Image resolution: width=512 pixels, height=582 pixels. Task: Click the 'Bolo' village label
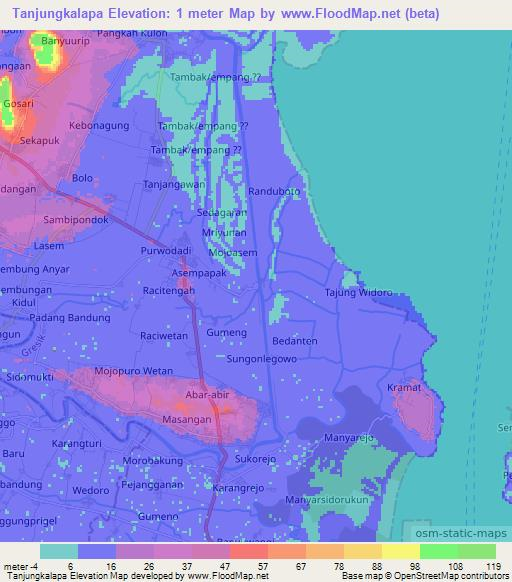(x=82, y=178)
